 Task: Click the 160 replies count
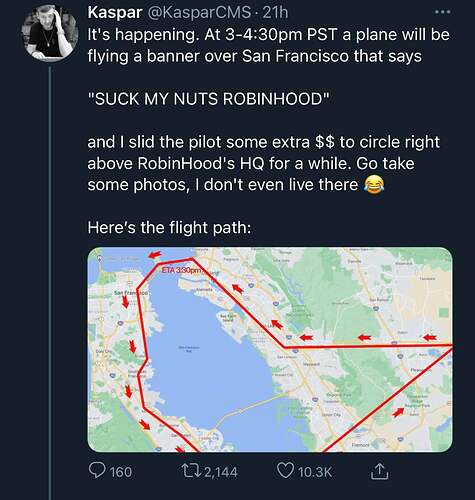coord(121,472)
